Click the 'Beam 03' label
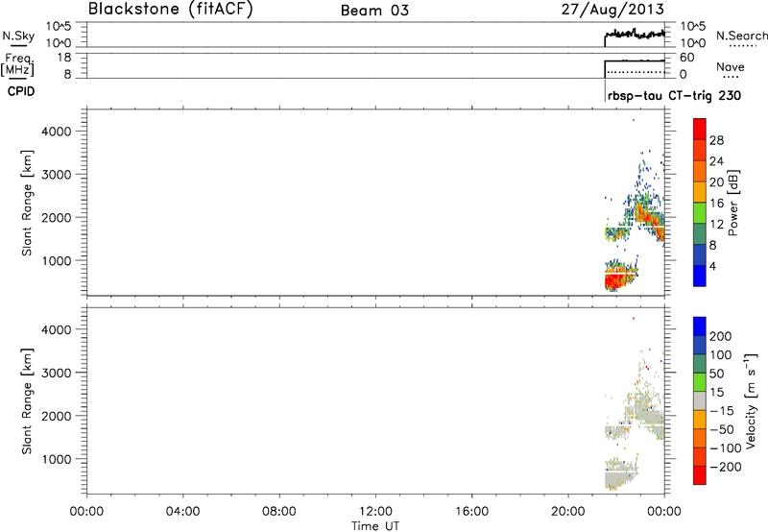 tap(374, 11)
